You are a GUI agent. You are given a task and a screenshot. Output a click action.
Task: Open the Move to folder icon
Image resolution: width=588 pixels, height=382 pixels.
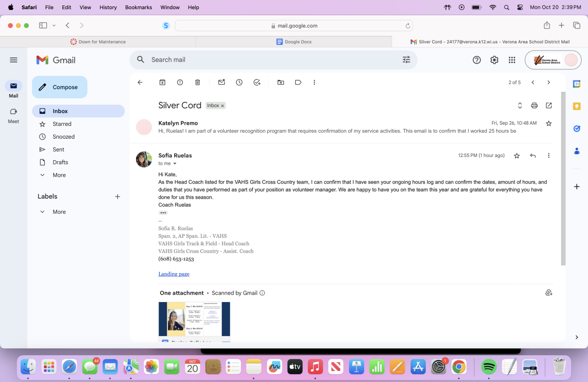tap(281, 82)
